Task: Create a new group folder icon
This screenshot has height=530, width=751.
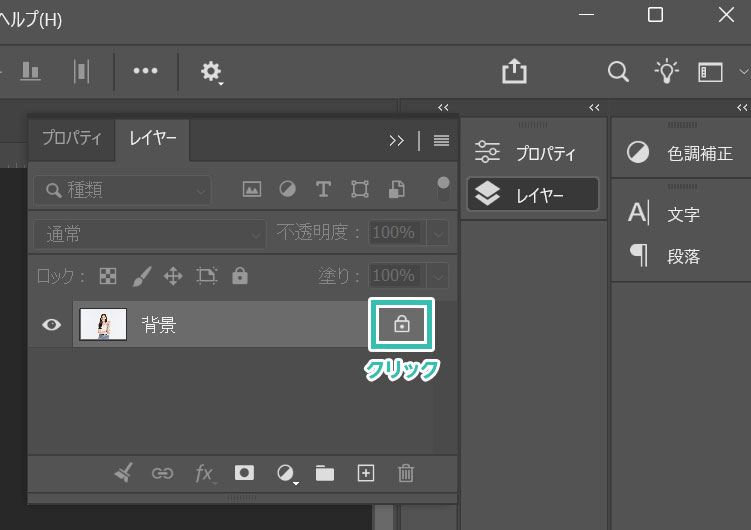Action: pyautogui.click(x=325, y=473)
